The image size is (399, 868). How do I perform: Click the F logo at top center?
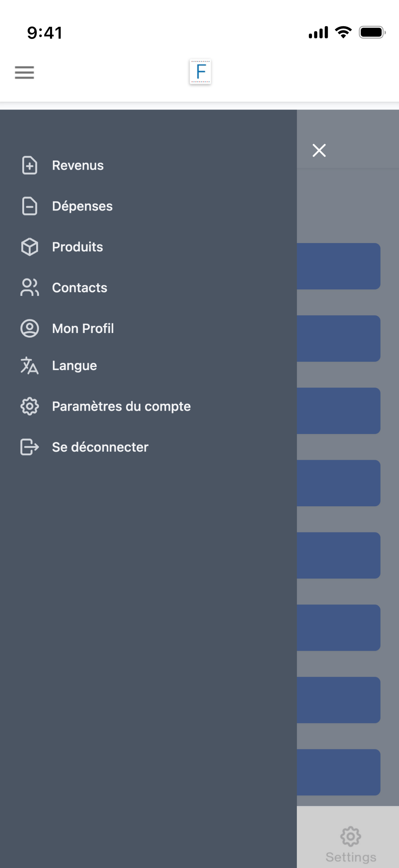point(200,72)
